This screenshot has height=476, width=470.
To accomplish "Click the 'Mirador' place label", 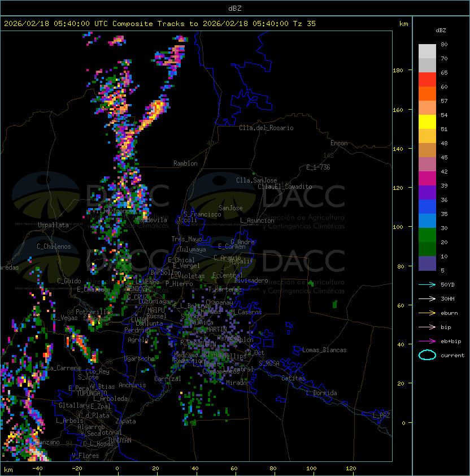I will point(238,383).
